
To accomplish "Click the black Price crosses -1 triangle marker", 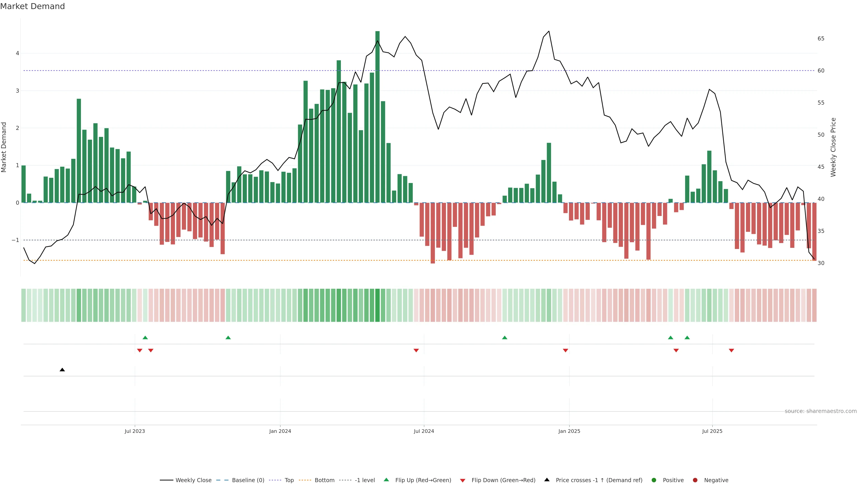I will click(x=62, y=370).
